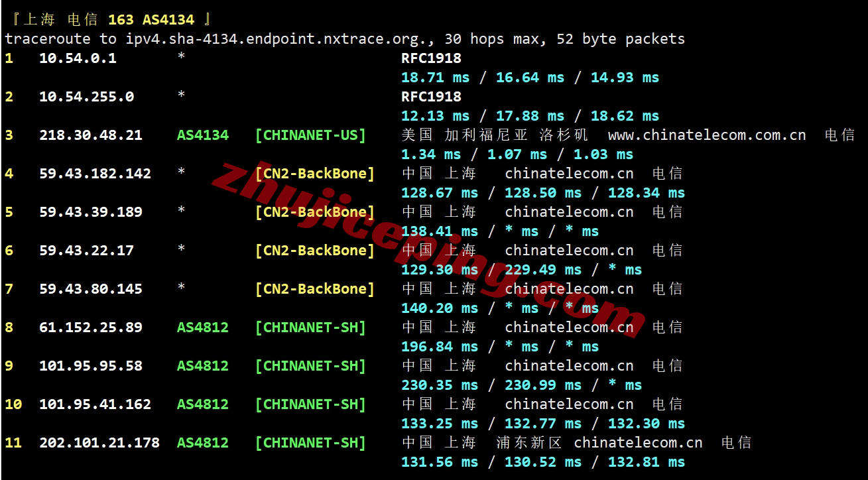Click hop 1 IP address 10.54.0.1

point(78,58)
